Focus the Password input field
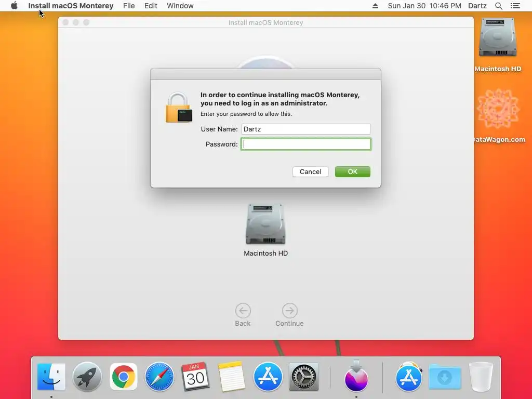This screenshot has height=399, width=532. (x=305, y=144)
